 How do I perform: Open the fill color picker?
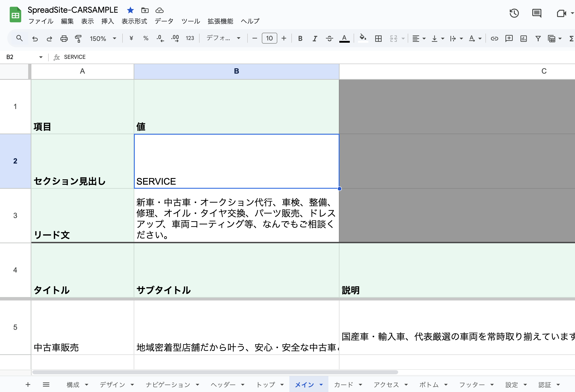point(363,38)
